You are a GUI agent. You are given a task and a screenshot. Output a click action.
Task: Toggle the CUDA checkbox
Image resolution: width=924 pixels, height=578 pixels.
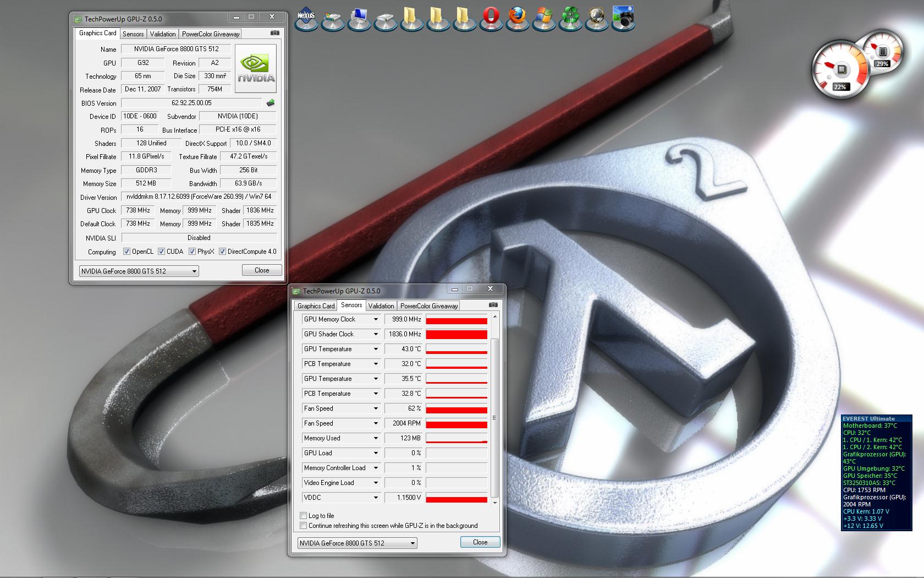(x=161, y=252)
